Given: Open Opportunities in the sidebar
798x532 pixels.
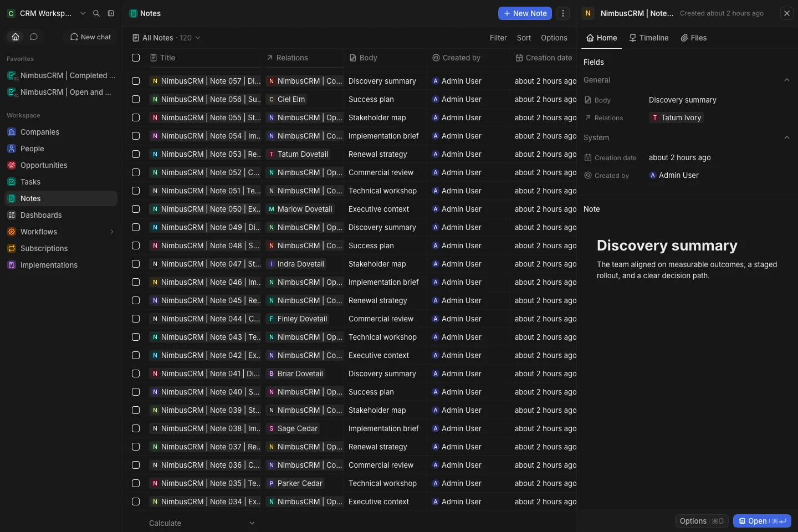Looking at the screenshot, I should [61, 165].
